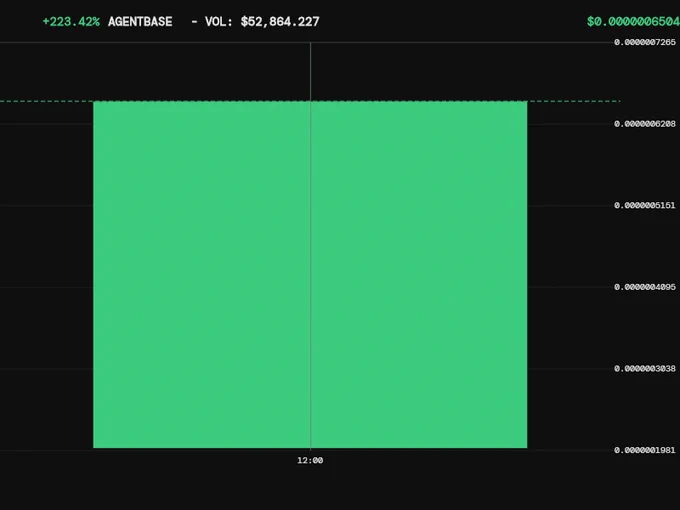Click the VOL: $52,864.227 volume readout
This screenshot has height=510, width=680.
coord(262,22)
